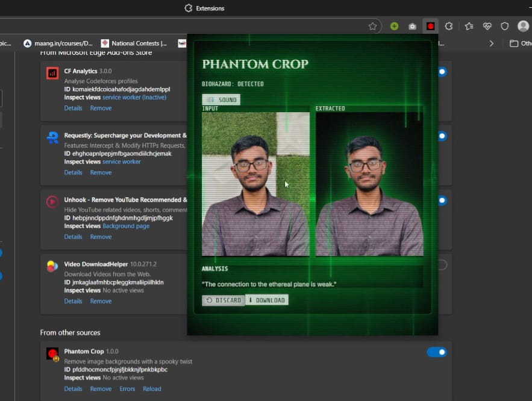Open the Other favorites folder
Image resolution: width=532 pixels, height=401 pixels.
pyautogui.click(x=521, y=43)
